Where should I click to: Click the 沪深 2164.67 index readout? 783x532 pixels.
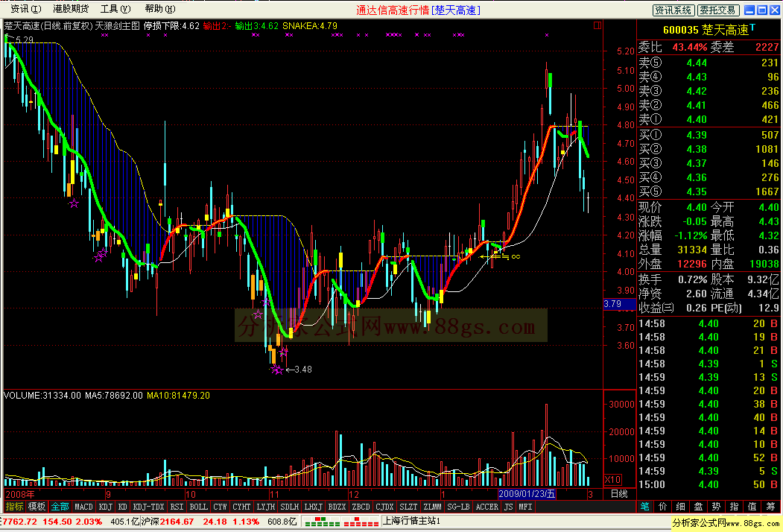pos(168,522)
